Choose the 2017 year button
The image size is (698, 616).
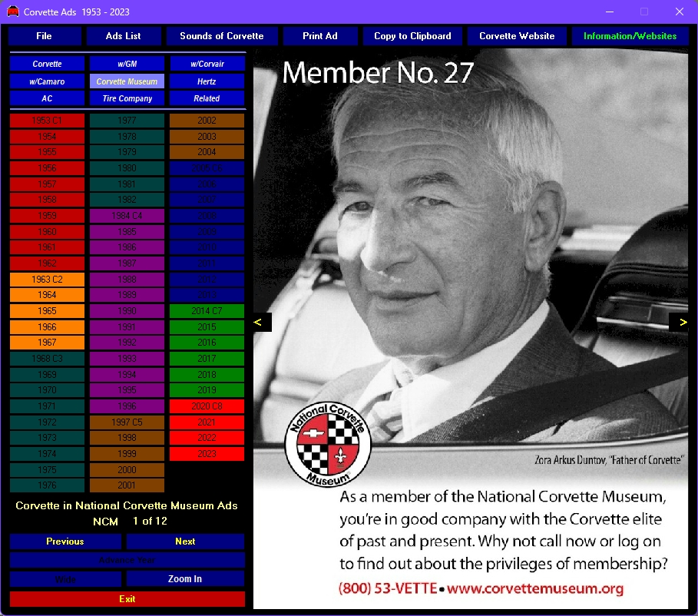[207, 359]
